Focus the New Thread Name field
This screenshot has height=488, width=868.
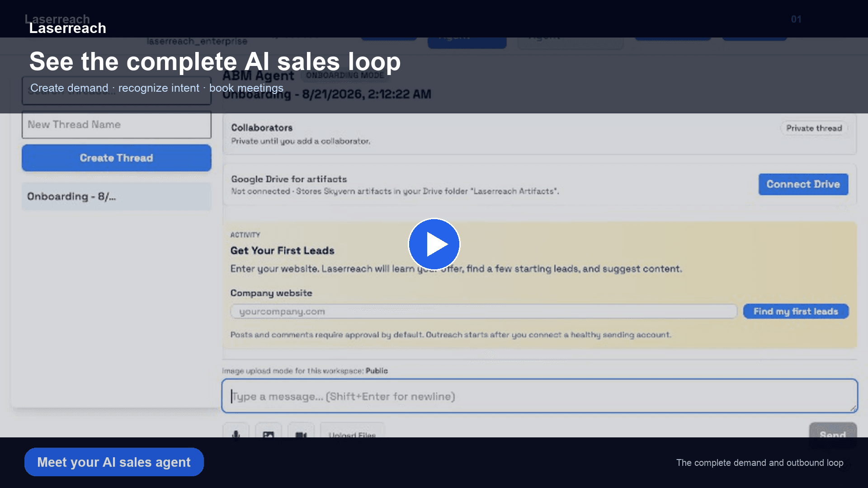[x=117, y=125]
